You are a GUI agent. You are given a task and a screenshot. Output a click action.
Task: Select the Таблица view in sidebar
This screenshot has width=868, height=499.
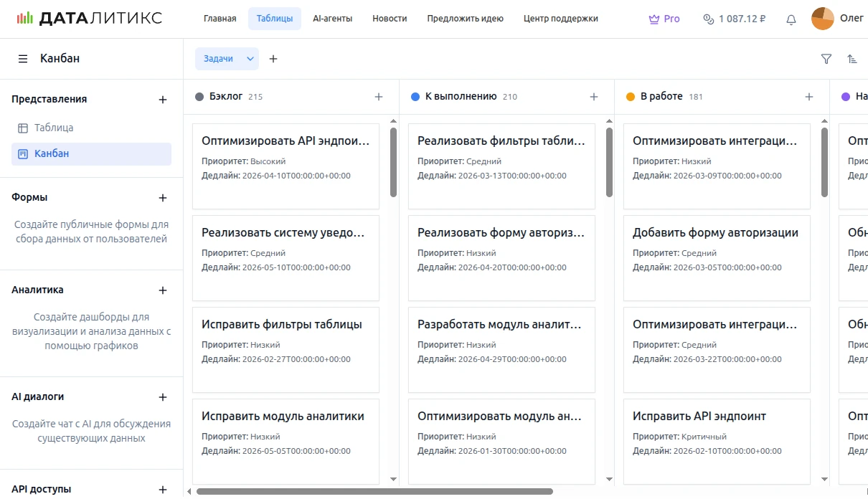coord(54,128)
